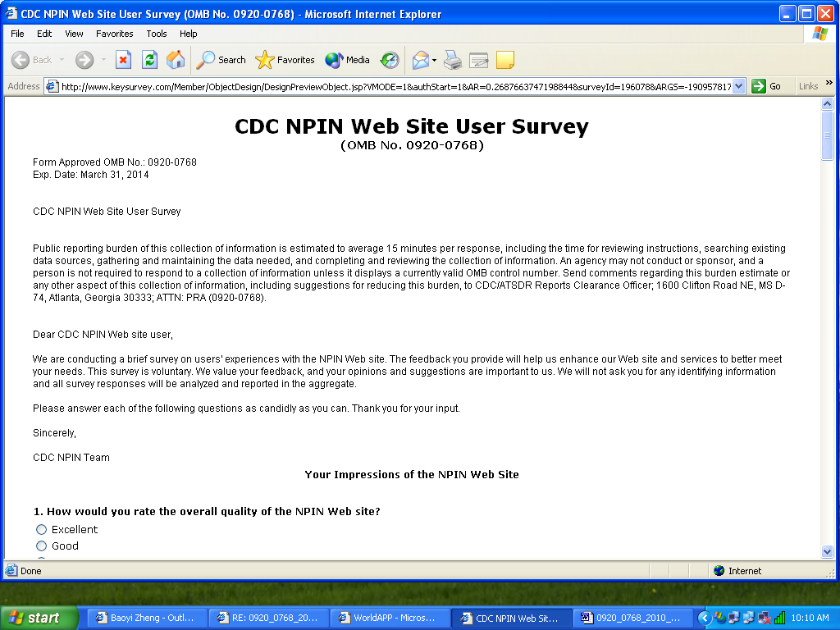Stop page loading with red X icon
Image resolution: width=840 pixels, height=630 pixels.
(x=123, y=60)
